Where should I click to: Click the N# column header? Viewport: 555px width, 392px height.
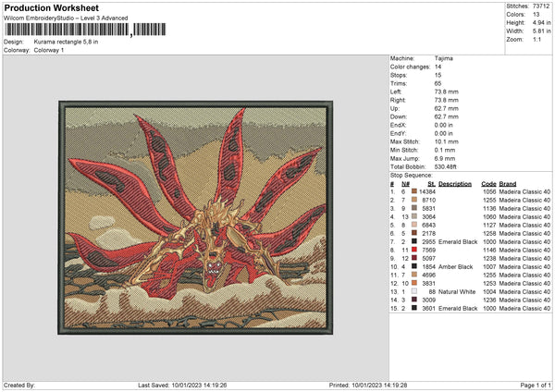405,184
